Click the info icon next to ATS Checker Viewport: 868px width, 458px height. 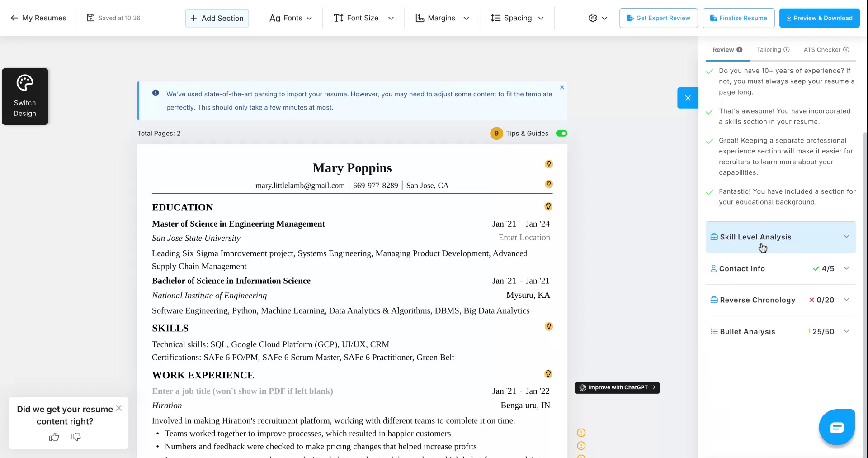[x=846, y=50]
